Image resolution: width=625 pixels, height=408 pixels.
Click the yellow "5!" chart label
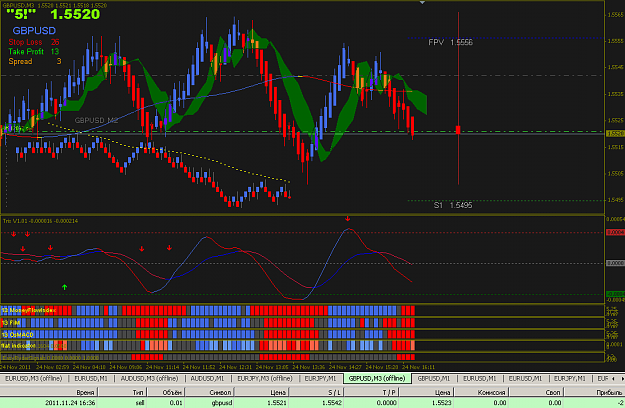tap(22, 14)
